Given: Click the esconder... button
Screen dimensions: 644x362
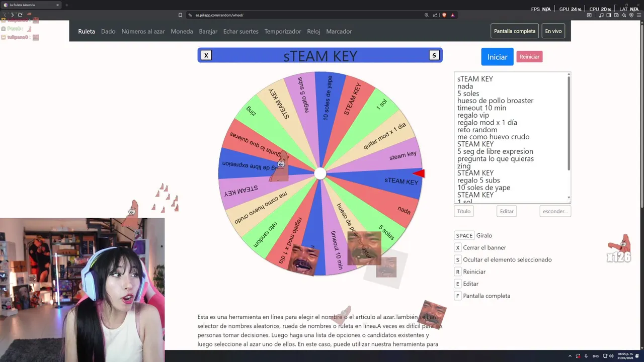Looking at the screenshot, I should coord(555,211).
